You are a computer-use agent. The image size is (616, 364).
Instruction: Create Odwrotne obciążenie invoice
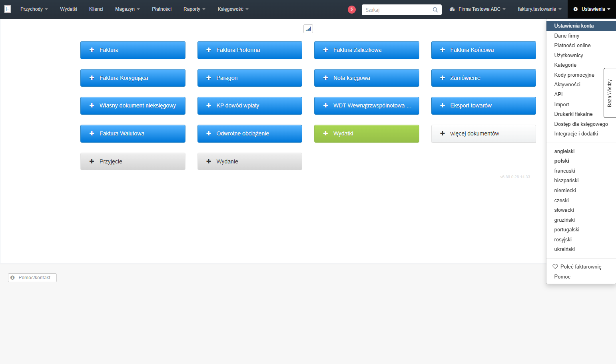[250, 133]
